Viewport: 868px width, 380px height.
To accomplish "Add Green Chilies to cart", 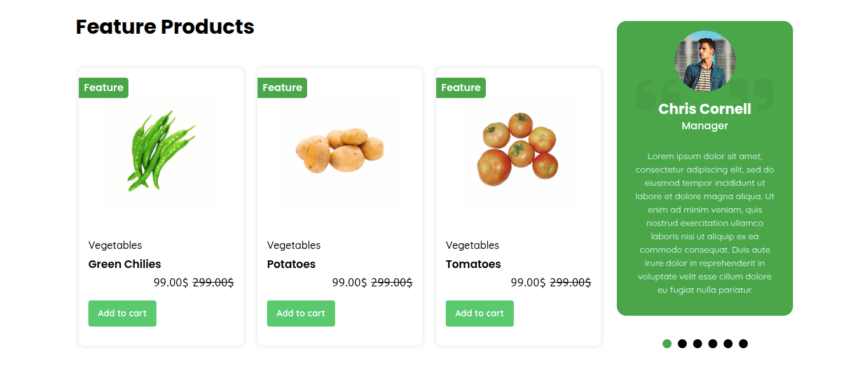I will (122, 313).
